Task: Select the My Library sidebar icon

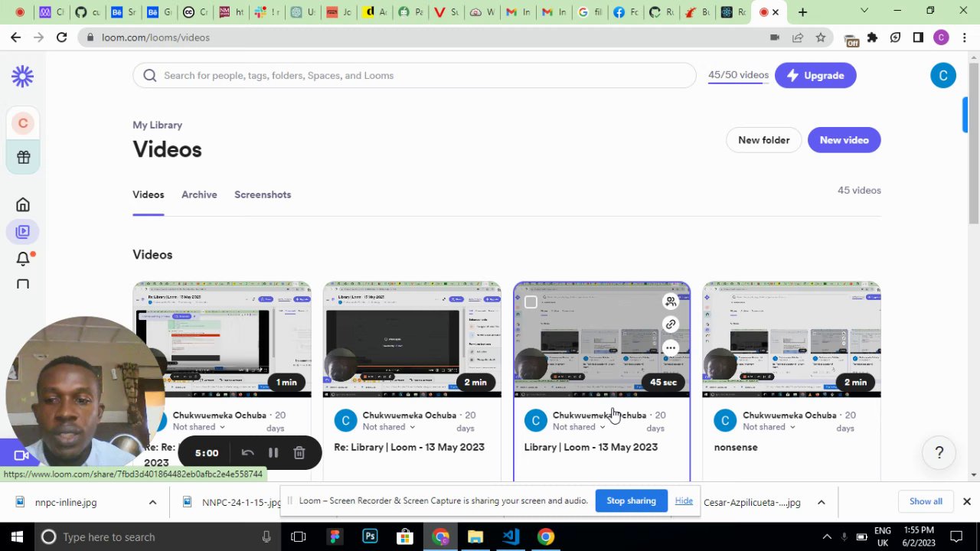Action: [x=23, y=231]
